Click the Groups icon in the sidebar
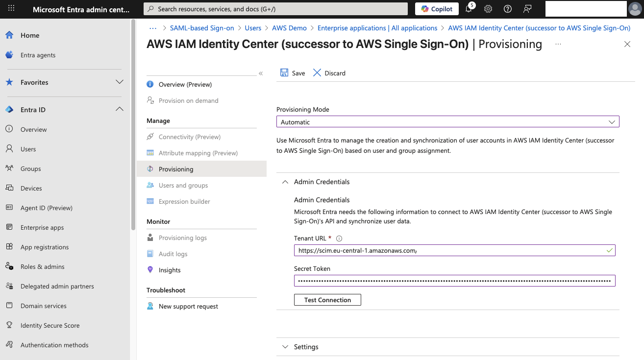The height and width of the screenshot is (360, 644). coord(8,168)
